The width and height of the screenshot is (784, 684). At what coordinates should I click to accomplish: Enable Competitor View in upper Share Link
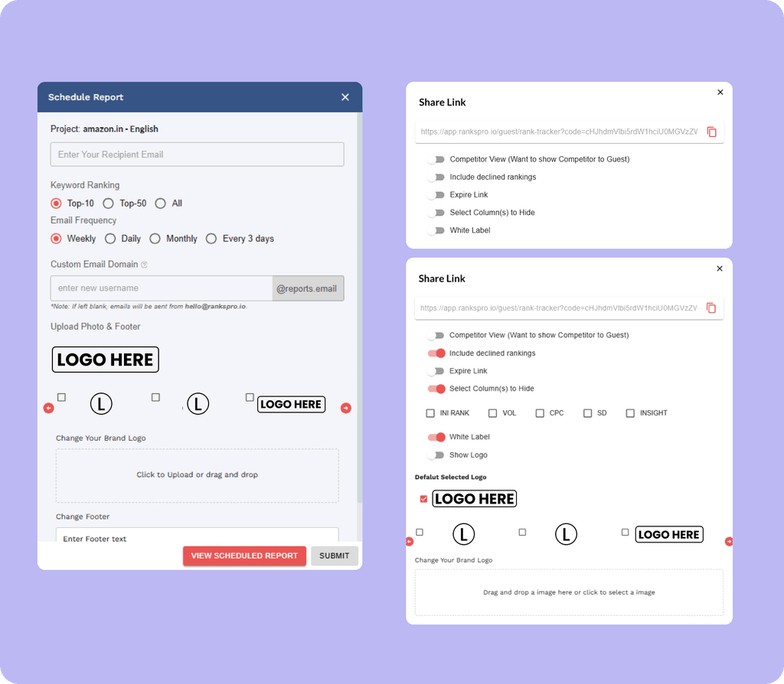click(x=436, y=159)
